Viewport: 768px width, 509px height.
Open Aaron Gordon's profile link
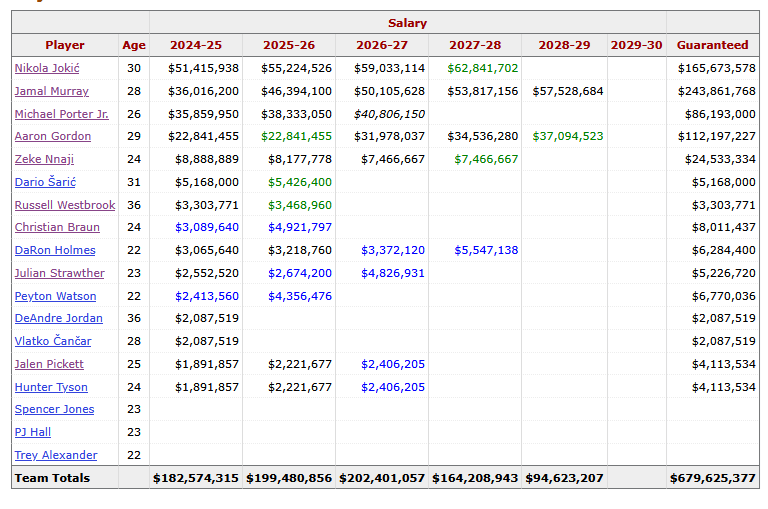53,136
